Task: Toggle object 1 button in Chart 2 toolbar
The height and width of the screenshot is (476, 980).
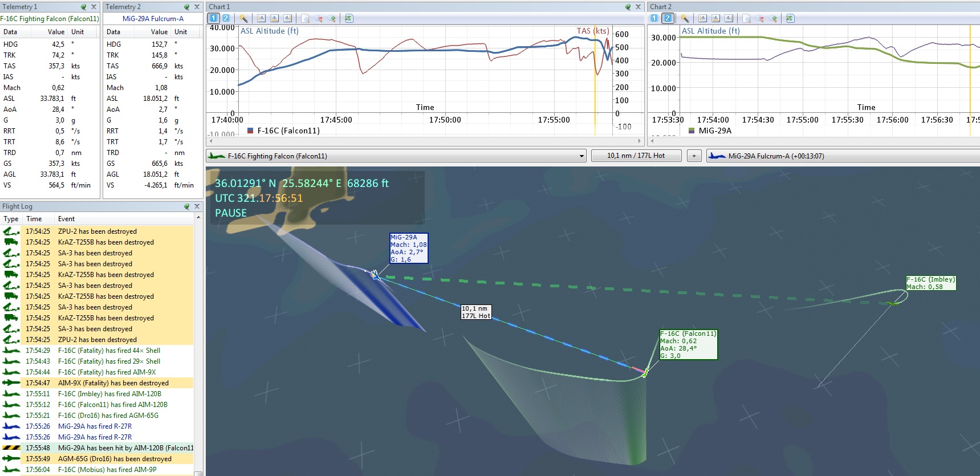Action: [654, 18]
